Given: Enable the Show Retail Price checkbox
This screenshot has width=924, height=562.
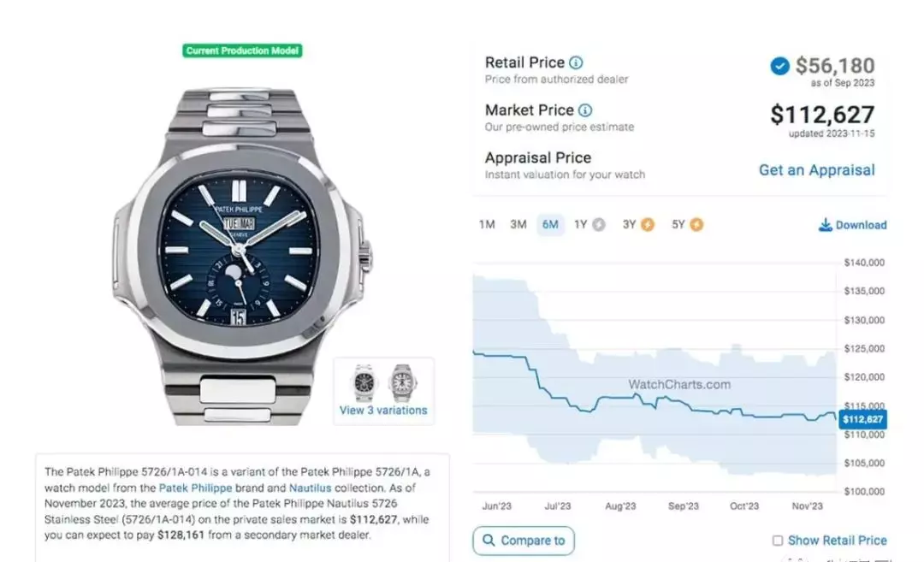Looking at the screenshot, I should click(x=778, y=541).
